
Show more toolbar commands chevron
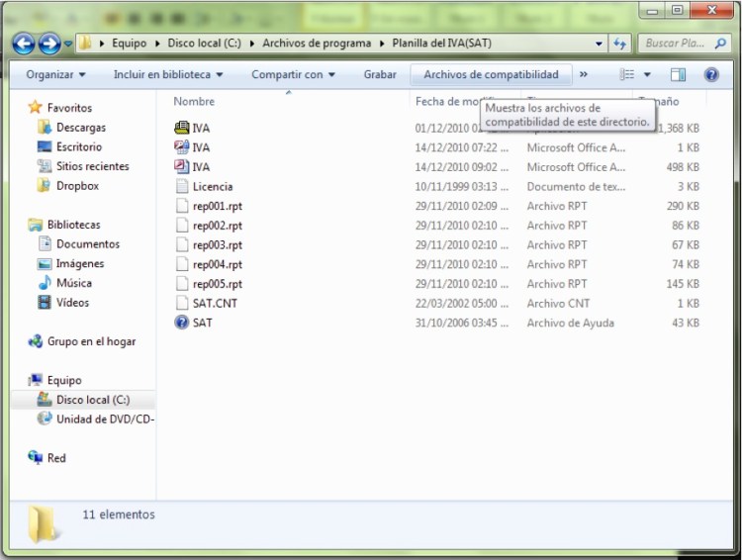[x=583, y=74]
